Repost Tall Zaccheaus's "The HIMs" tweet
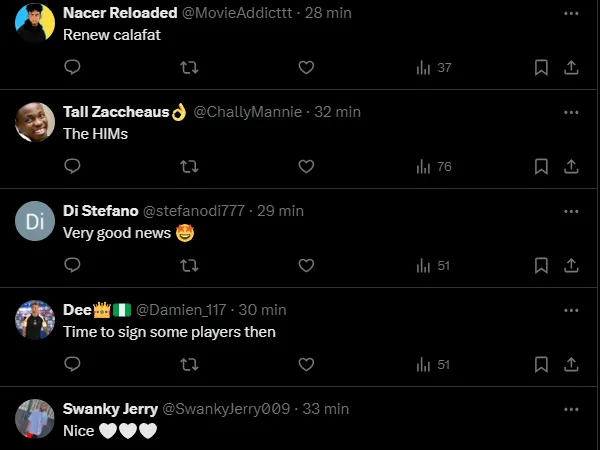Viewport: 600px width, 450px height. (x=188, y=166)
